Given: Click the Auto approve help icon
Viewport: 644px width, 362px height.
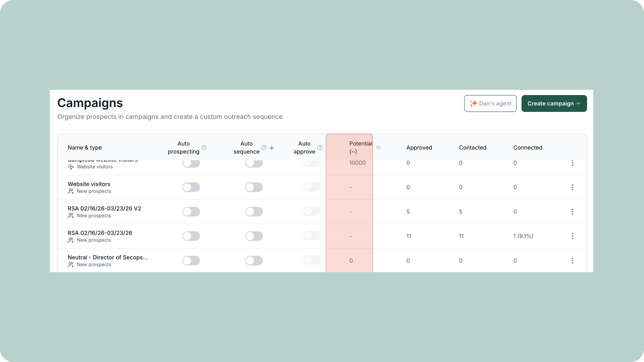Looking at the screenshot, I should point(320,147).
